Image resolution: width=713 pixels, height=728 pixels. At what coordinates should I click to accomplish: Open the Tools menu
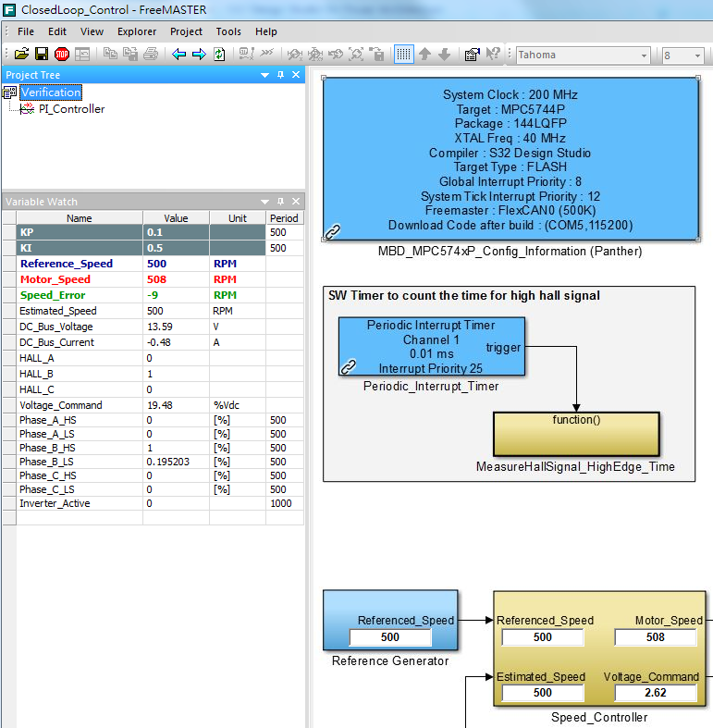227,31
